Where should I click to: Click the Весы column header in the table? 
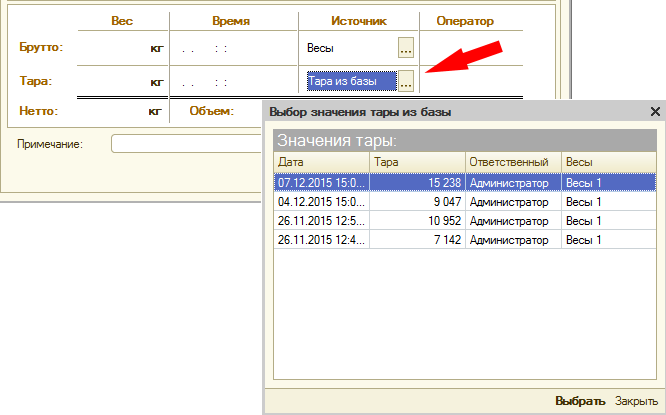pyautogui.click(x=607, y=162)
